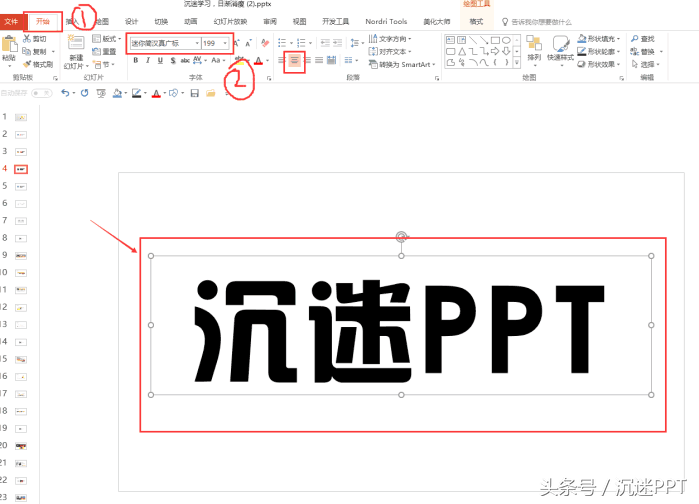The image size is (699, 504).
Task: Click the slideshow-from-start icon in quick access toolbar
Action: click(101, 93)
